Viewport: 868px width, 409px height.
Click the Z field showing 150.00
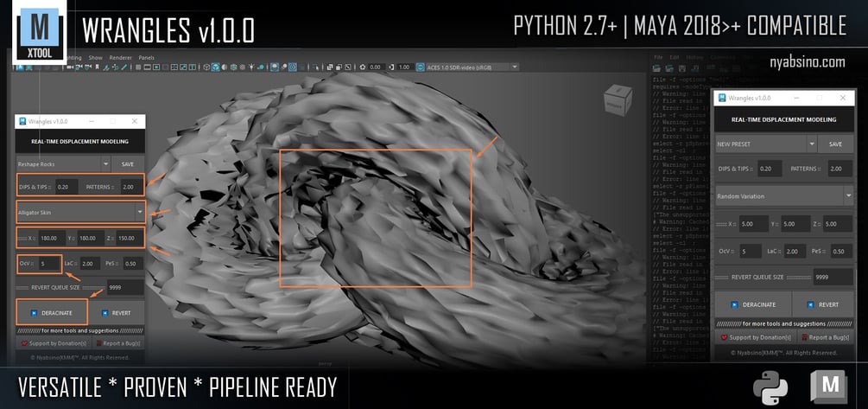coord(130,238)
